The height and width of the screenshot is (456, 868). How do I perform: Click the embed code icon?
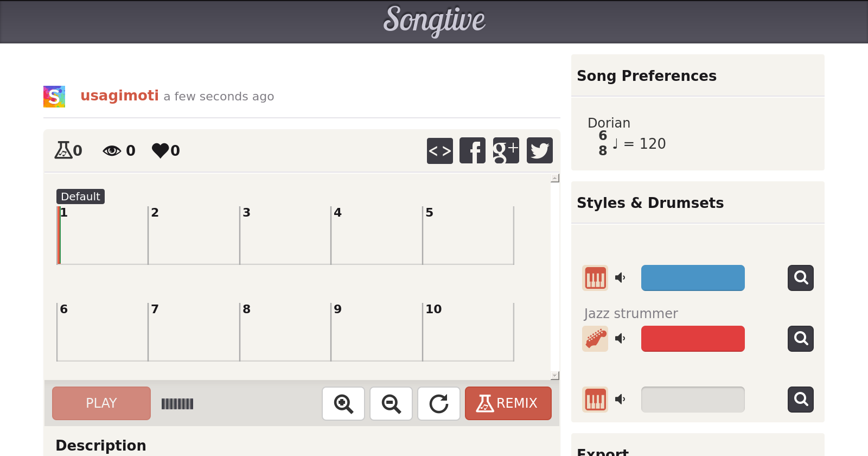pyautogui.click(x=439, y=150)
